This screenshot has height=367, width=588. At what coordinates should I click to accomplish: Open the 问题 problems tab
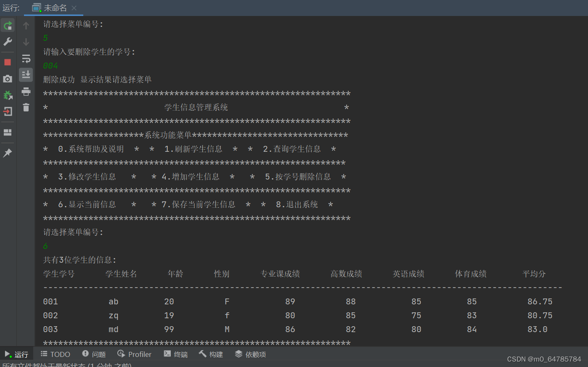[94, 354]
